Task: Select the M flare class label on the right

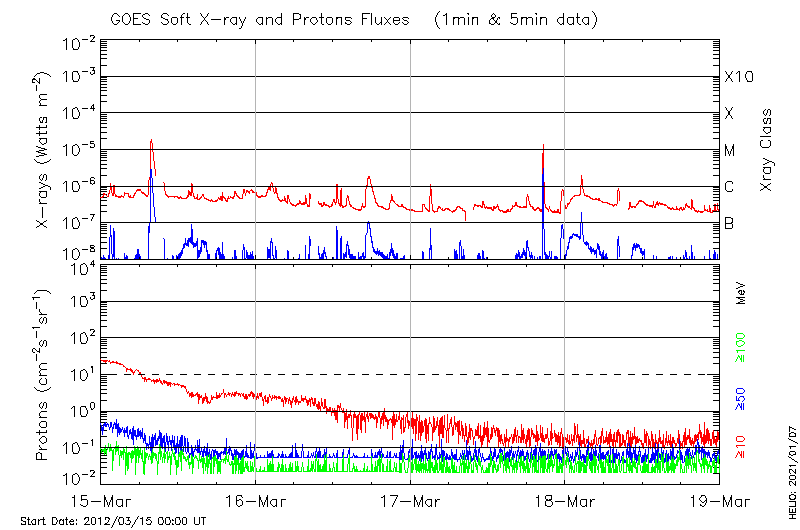Action: 730,151
